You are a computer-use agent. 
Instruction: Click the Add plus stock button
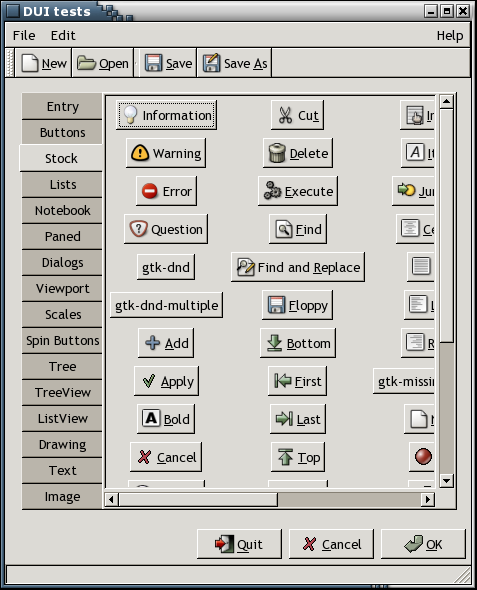[x=166, y=343]
